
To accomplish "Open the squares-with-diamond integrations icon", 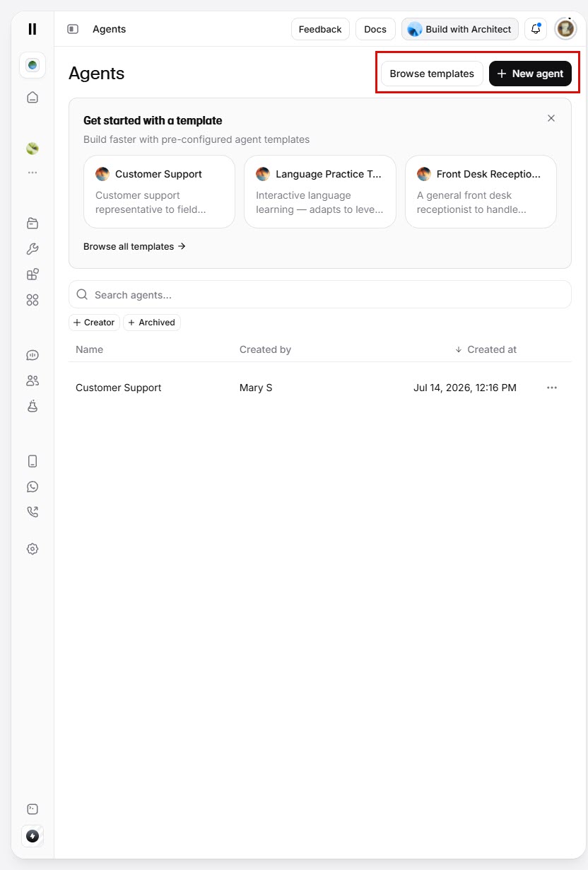I will click(33, 274).
